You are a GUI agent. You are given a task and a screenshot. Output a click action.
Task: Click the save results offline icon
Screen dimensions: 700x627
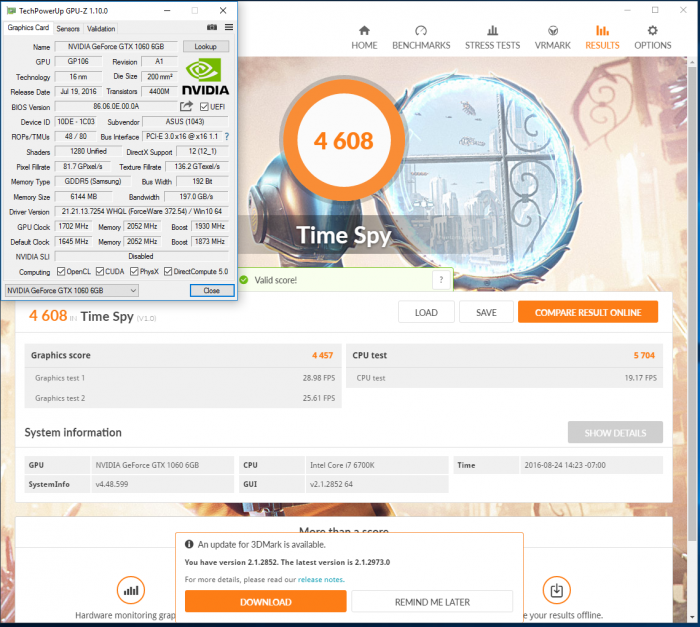click(557, 590)
